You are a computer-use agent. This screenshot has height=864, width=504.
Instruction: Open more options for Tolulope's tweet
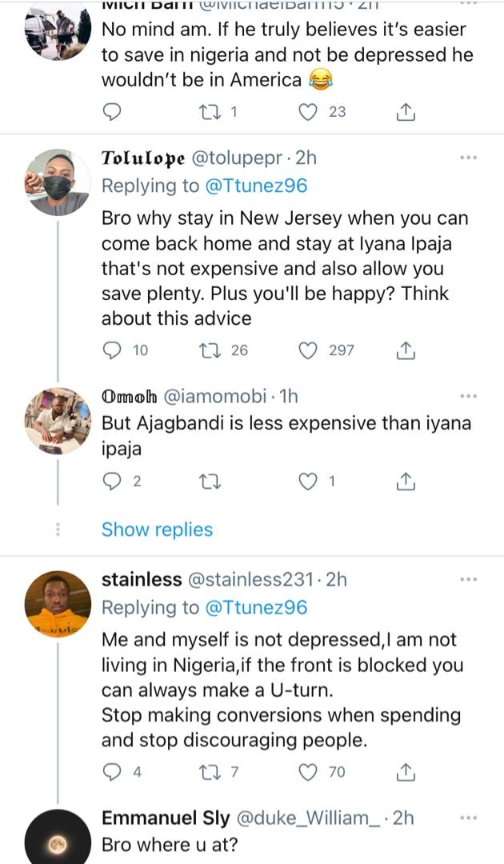468,158
